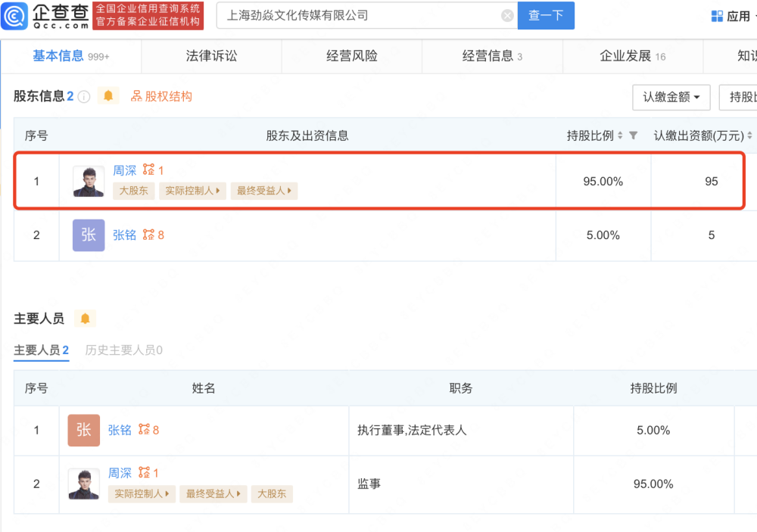
Task: Select the 主要人员 2 sub-tab
Action: pos(41,350)
